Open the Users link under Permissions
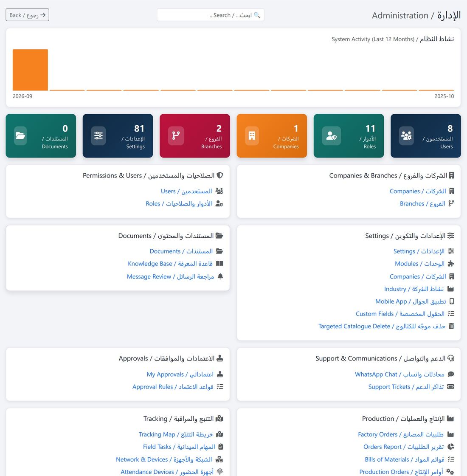467x476 pixels. (x=186, y=191)
